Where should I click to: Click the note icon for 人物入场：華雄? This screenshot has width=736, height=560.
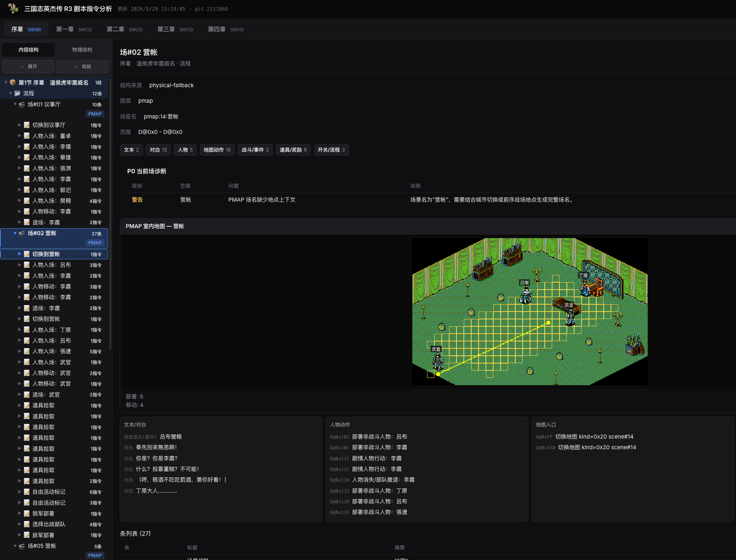[x=27, y=157]
